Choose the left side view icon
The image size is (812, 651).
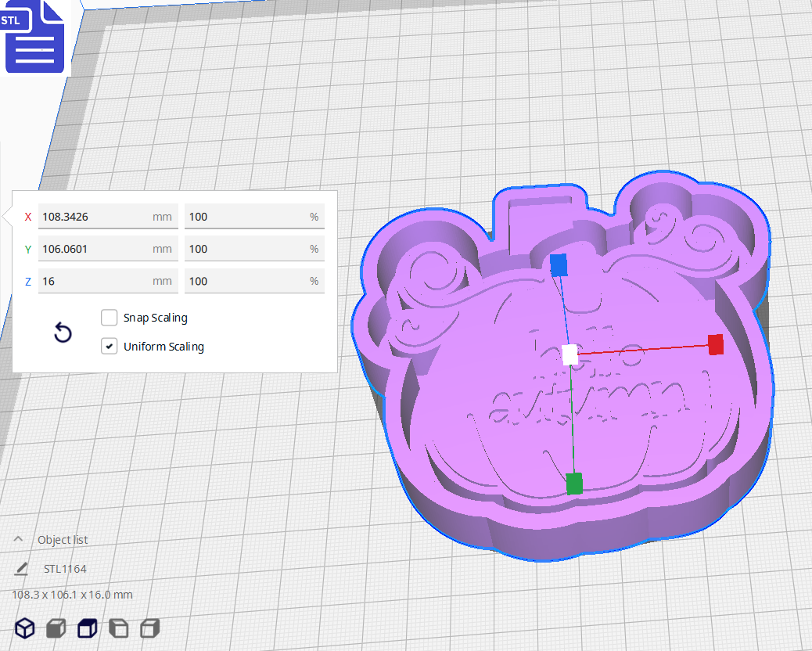click(x=118, y=628)
